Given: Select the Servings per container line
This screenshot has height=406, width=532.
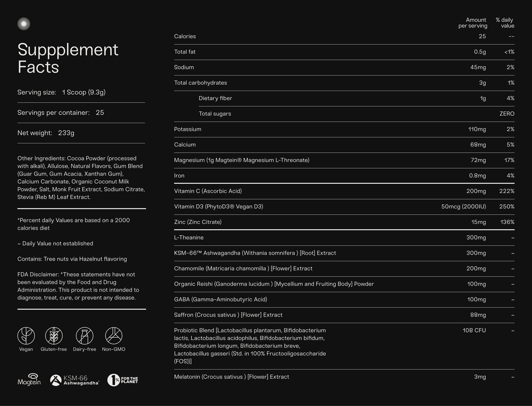Looking at the screenshot, I should (61, 113).
